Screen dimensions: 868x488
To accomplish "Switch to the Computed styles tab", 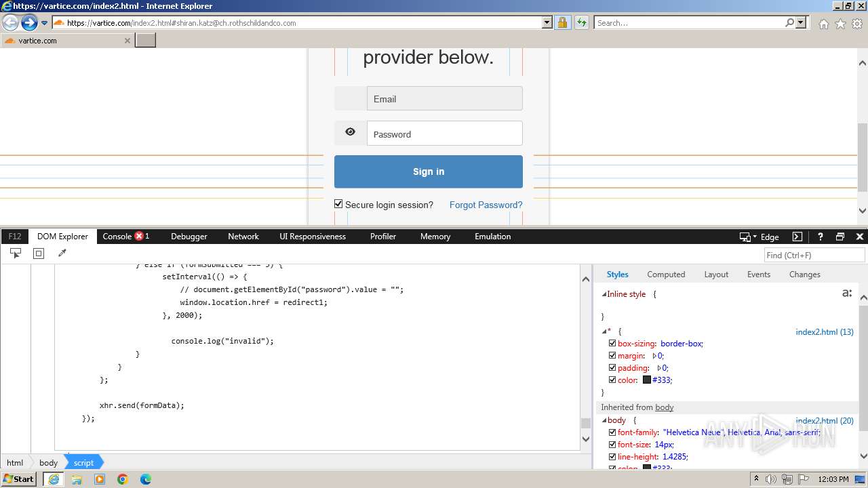I will pos(666,274).
